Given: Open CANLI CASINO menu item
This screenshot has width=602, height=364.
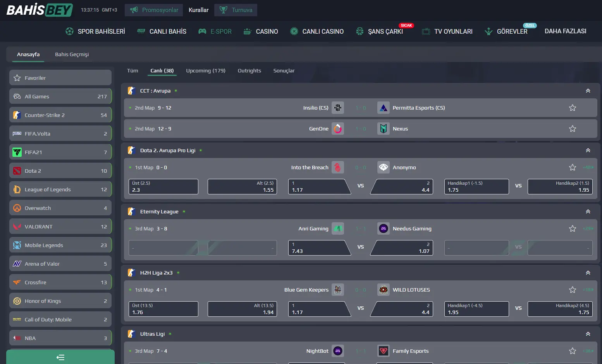Looking at the screenshot, I should coord(317,31).
